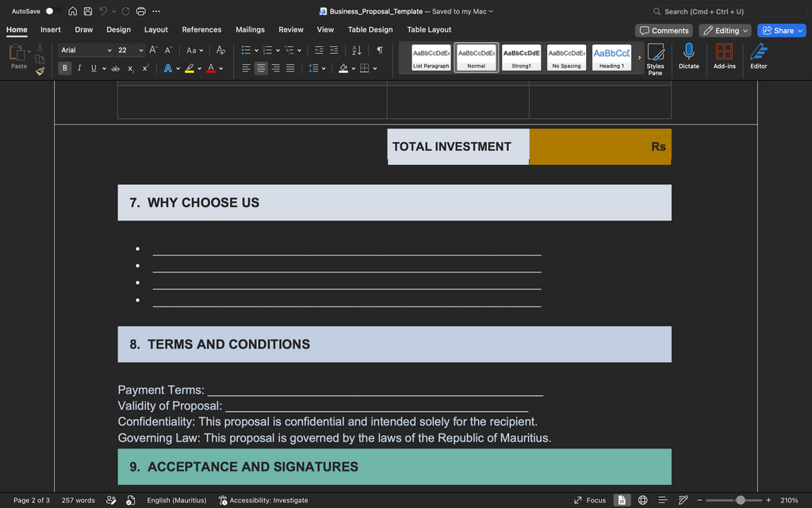Print the document from the title bar
The image size is (812, 508).
click(x=141, y=11)
